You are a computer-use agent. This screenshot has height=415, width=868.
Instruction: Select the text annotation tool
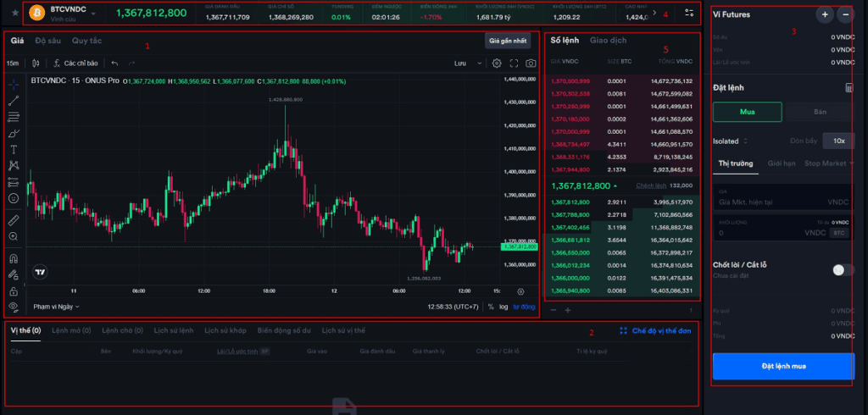click(x=14, y=149)
